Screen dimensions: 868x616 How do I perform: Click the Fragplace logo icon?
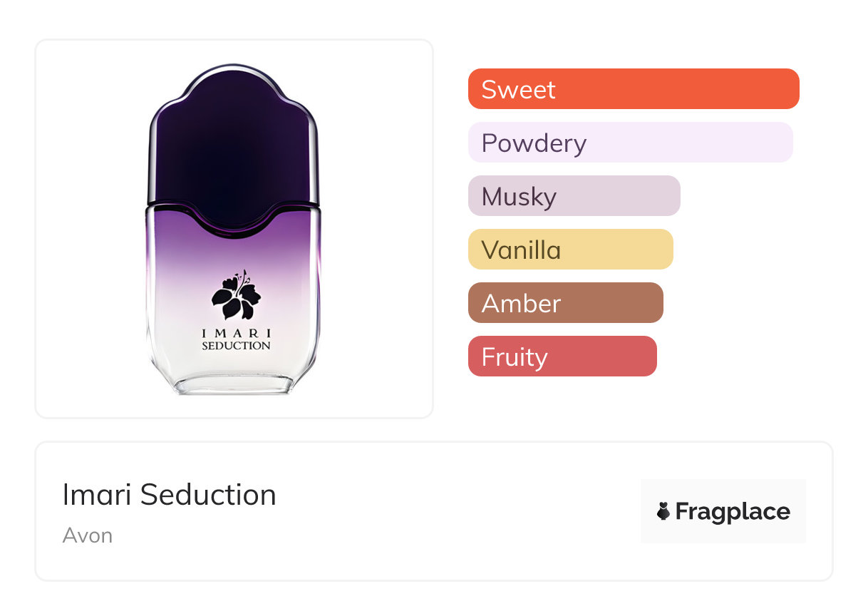coord(663,511)
